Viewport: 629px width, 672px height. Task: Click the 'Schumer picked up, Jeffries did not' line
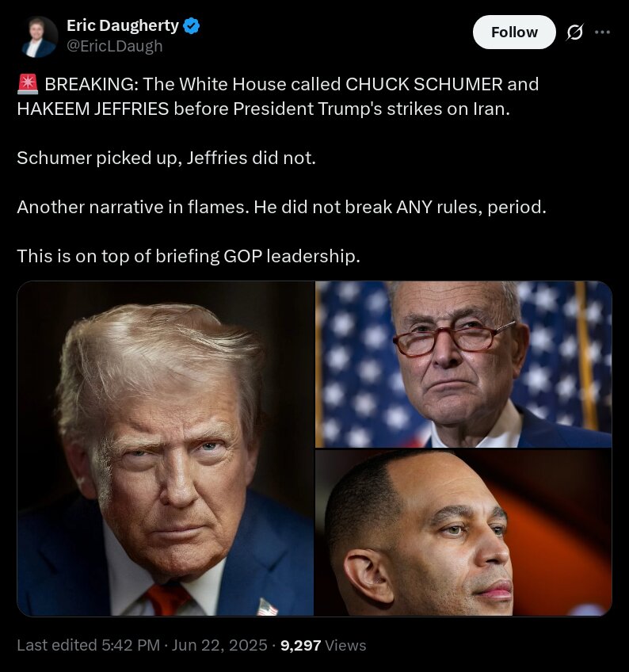(166, 158)
